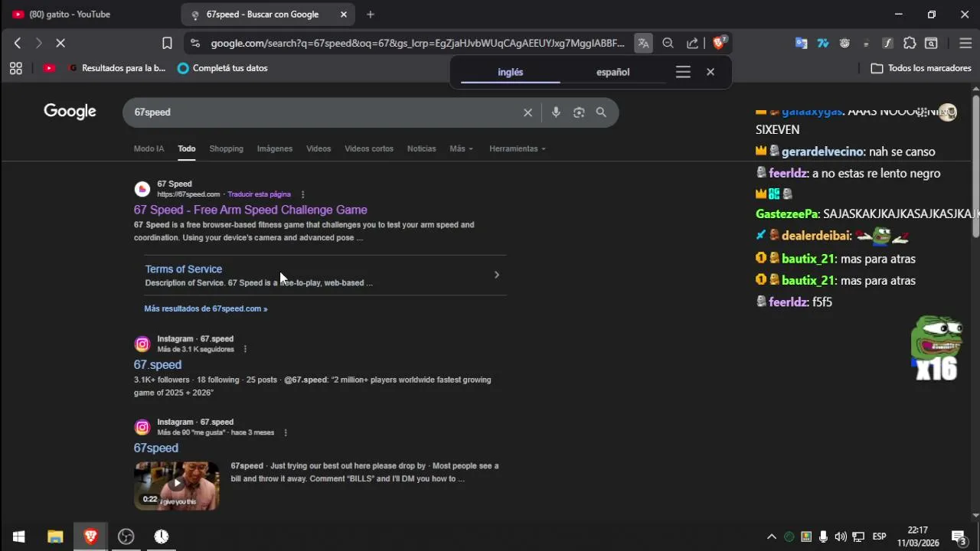Open Windows notification center
This screenshot has width=980, height=551.
(959, 536)
